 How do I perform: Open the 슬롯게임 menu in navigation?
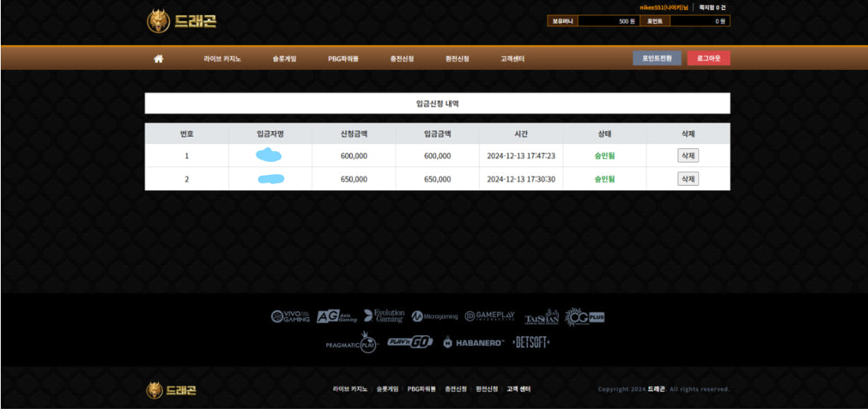tap(284, 58)
